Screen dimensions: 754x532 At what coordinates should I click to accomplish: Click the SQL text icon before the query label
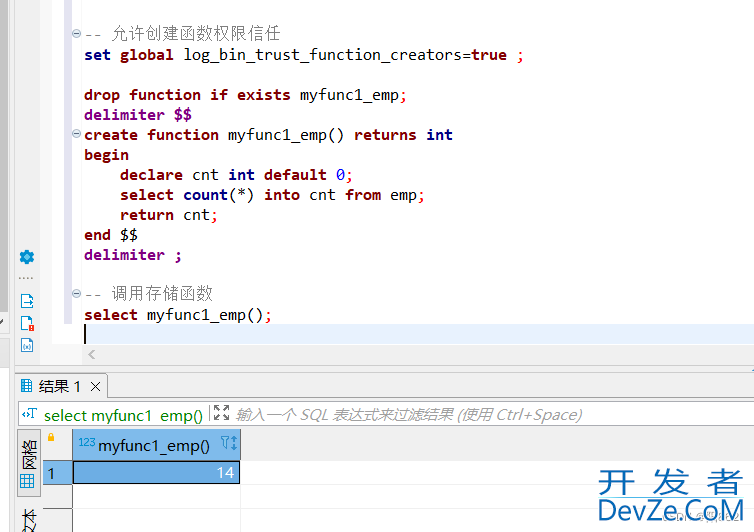tap(29, 414)
